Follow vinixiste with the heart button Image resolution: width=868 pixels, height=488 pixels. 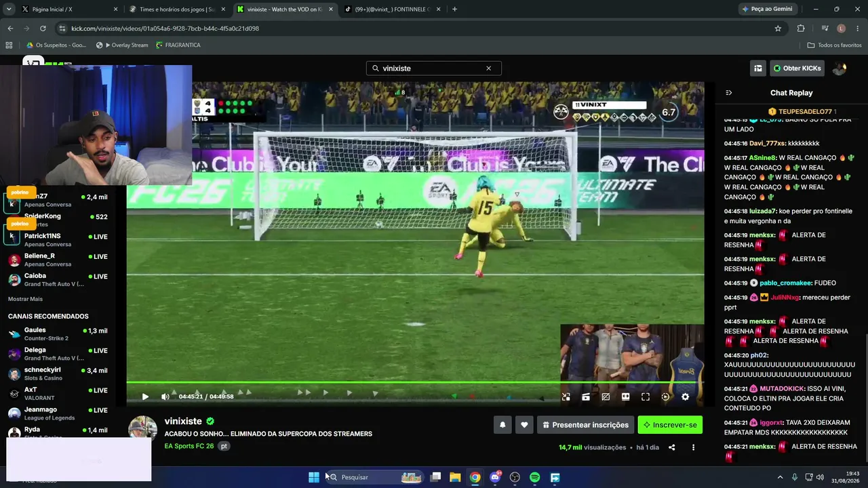(524, 425)
